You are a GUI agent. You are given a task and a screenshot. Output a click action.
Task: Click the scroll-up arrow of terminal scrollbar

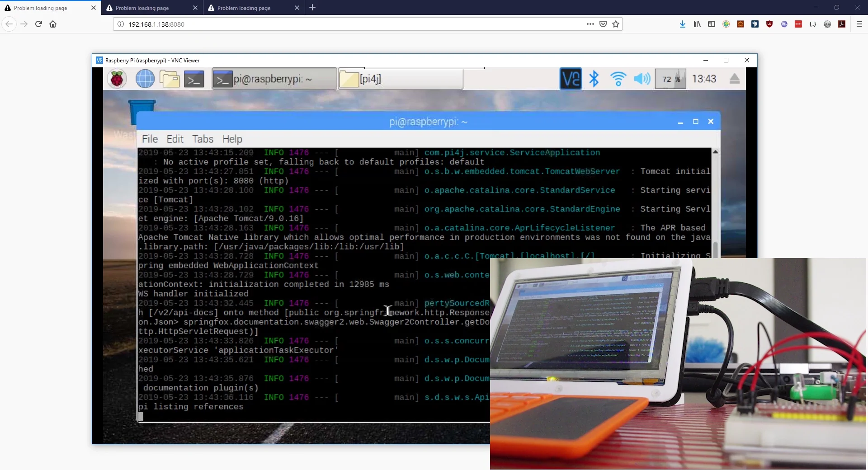tap(715, 152)
